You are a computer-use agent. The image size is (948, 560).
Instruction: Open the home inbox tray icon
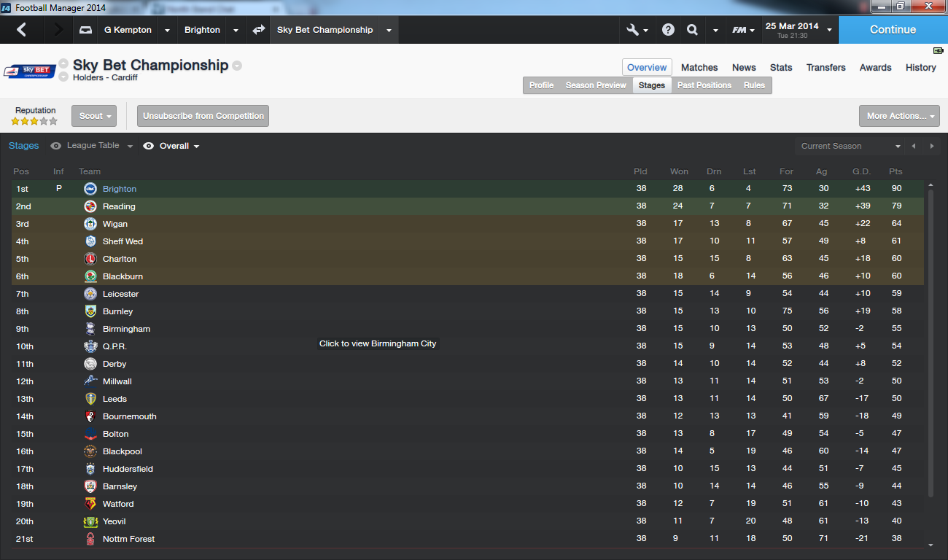(x=86, y=30)
